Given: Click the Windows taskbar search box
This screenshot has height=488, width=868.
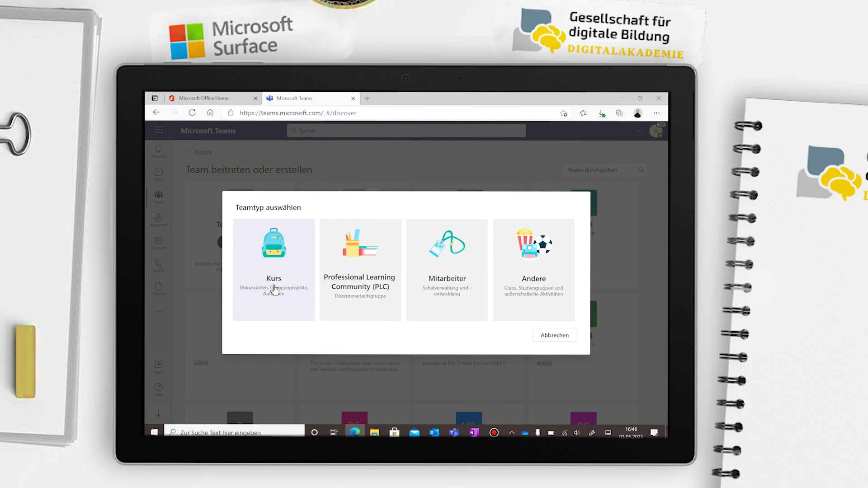Looking at the screenshot, I should (235, 432).
